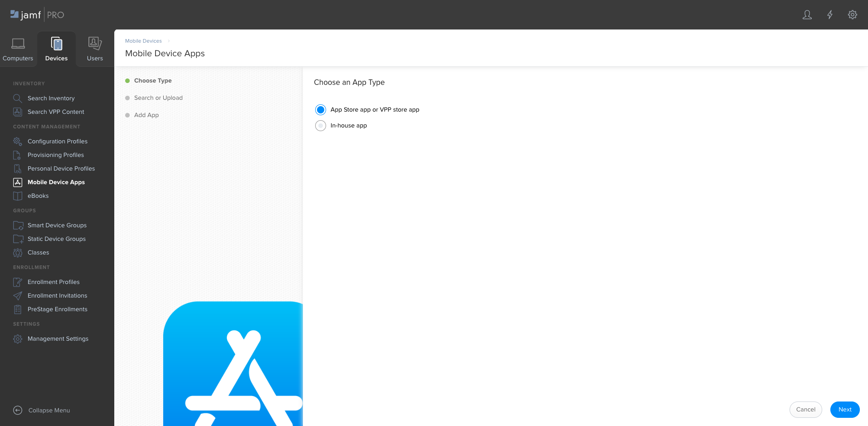Click the Collapse Menu arrow icon
Viewport: 868px width, 426px height.
pyautogui.click(x=18, y=410)
